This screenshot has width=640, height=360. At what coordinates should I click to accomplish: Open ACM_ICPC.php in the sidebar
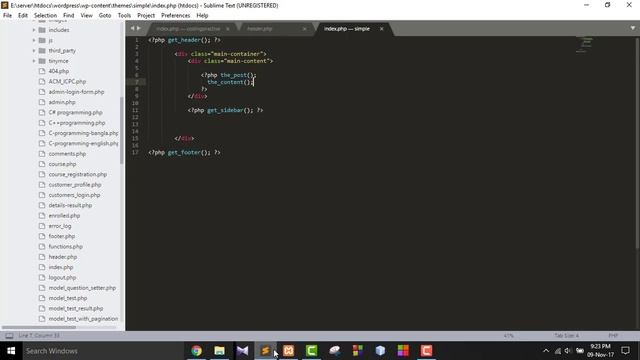click(67, 81)
